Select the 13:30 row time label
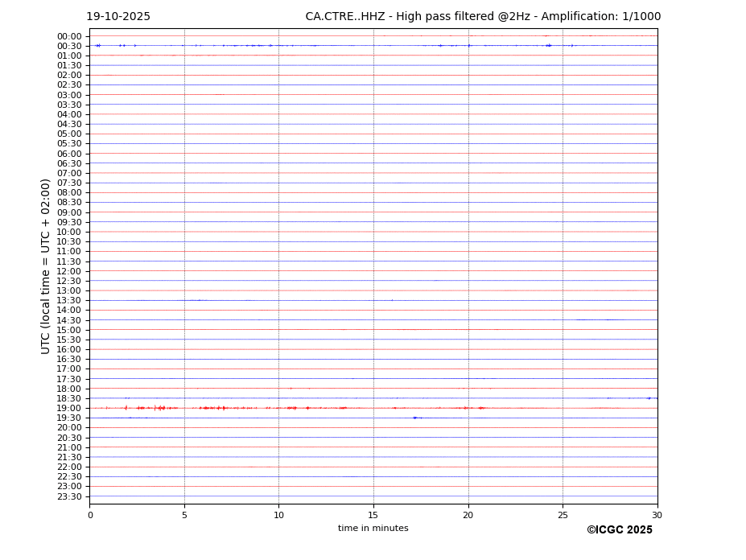 (68, 300)
